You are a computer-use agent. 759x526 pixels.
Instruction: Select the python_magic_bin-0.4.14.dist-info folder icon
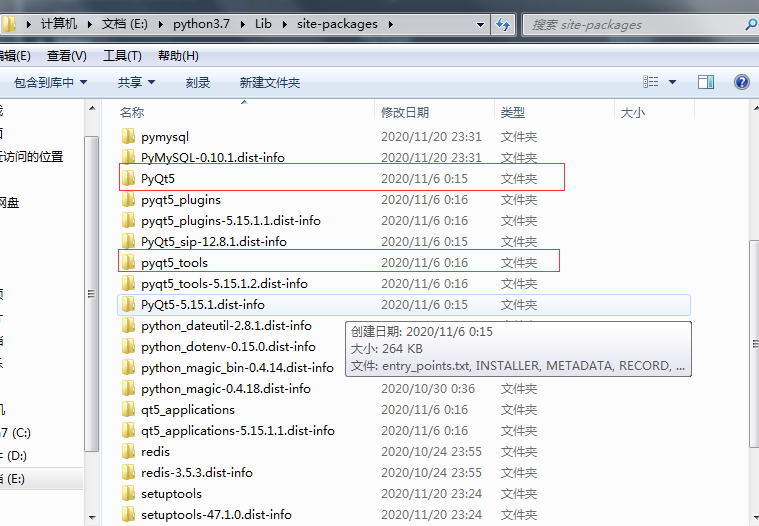(x=128, y=367)
